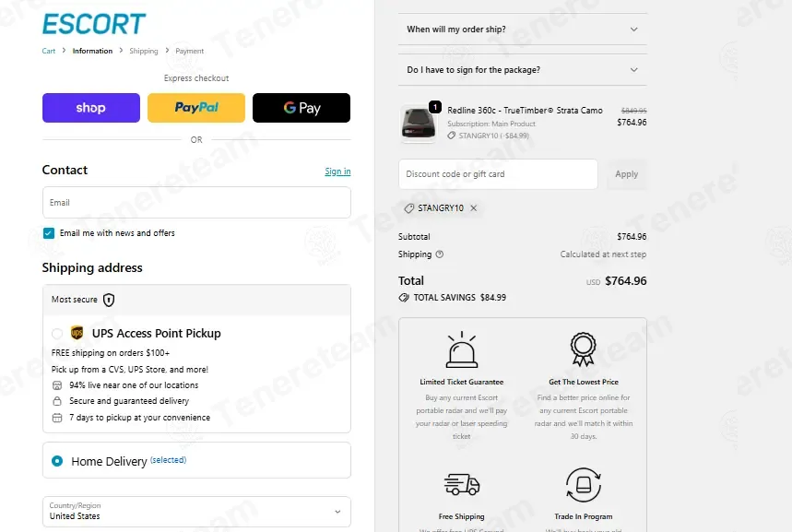Click the Sign in link
The image size is (792, 532).
coord(337,171)
